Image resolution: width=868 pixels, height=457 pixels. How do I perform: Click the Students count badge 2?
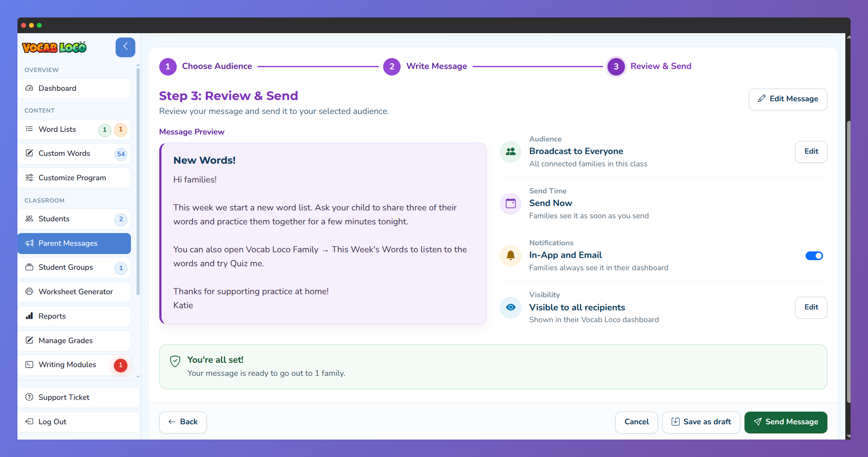pyautogui.click(x=121, y=219)
